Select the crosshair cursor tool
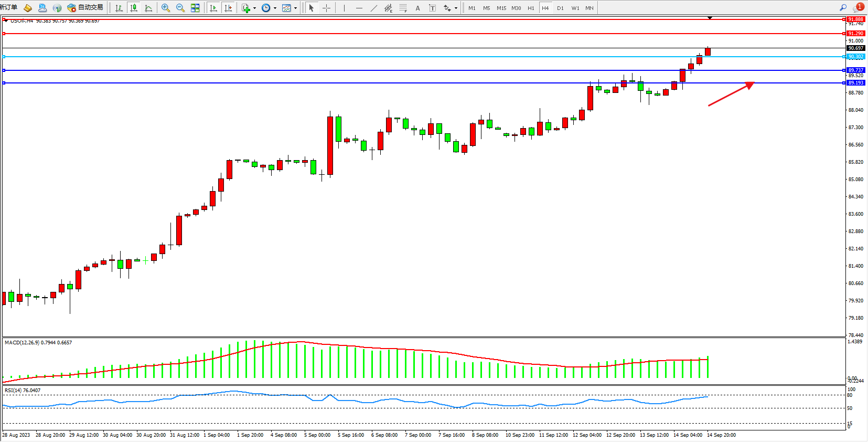The height and width of the screenshot is (442, 868). tap(326, 8)
